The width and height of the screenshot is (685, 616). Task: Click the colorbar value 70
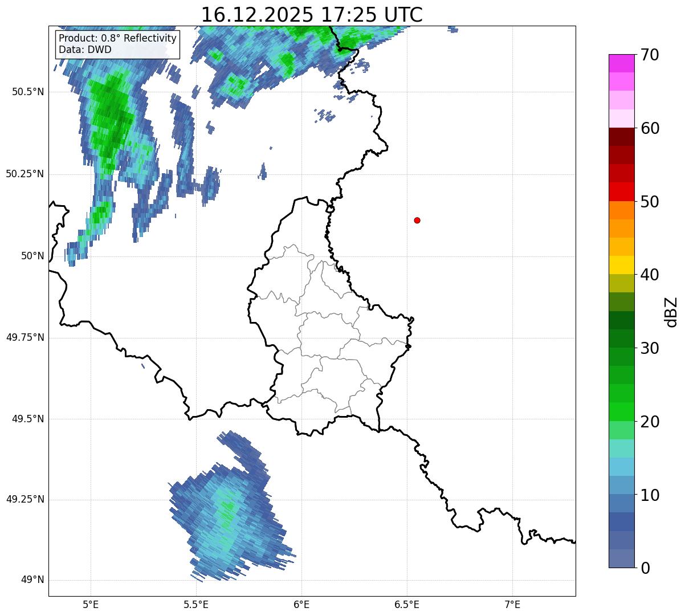650,55
